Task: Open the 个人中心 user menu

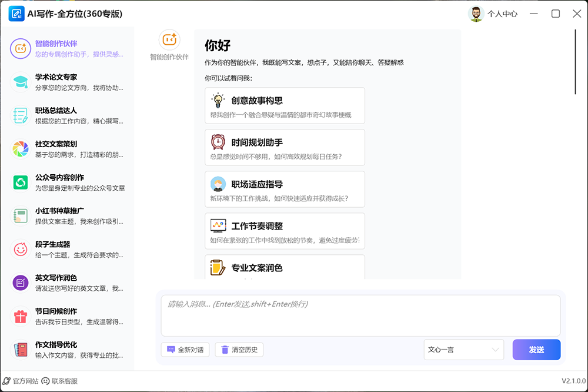Action: pos(493,14)
